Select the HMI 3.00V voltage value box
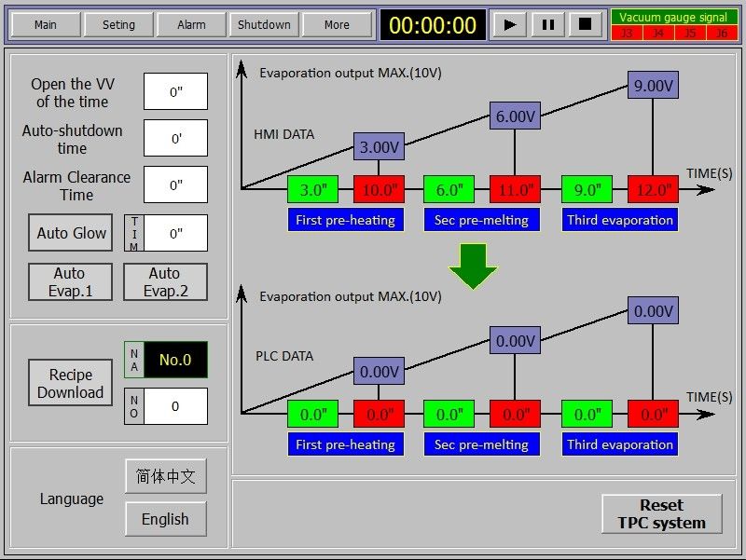The width and height of the screenshot is (746, 560). click(379, 146)
